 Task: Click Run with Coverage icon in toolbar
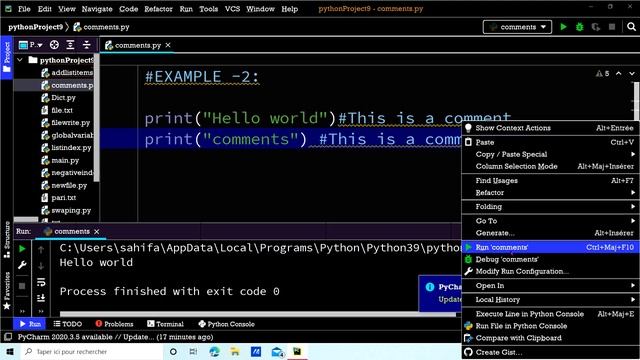(x=596, y=27)
